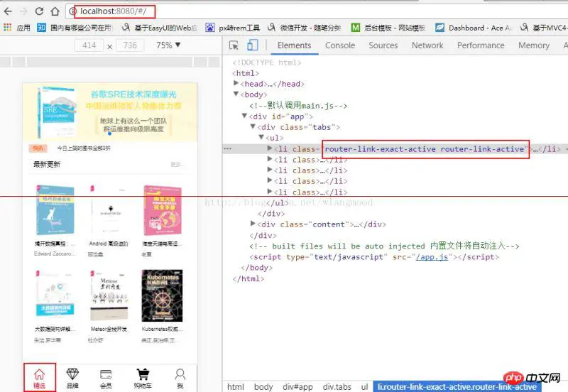Switch to the Elements tab
The image size is (568, 392).
(x=294, y=45)
